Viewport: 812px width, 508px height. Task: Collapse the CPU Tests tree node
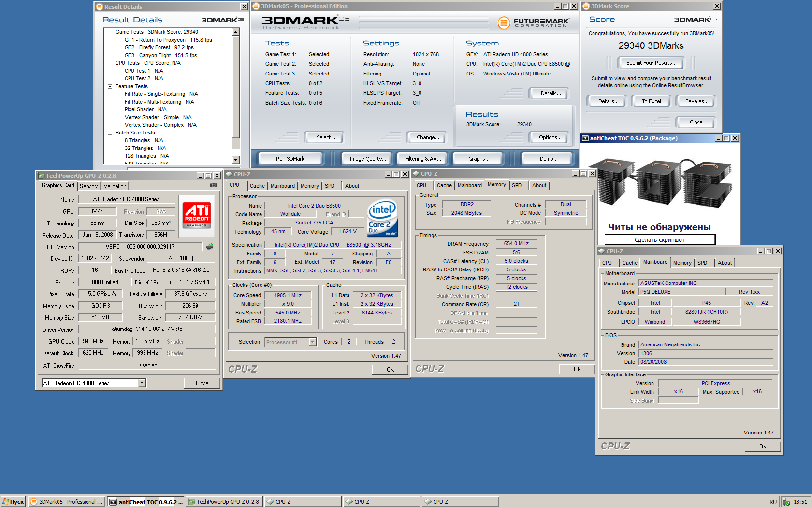click(x=110, y=63)
